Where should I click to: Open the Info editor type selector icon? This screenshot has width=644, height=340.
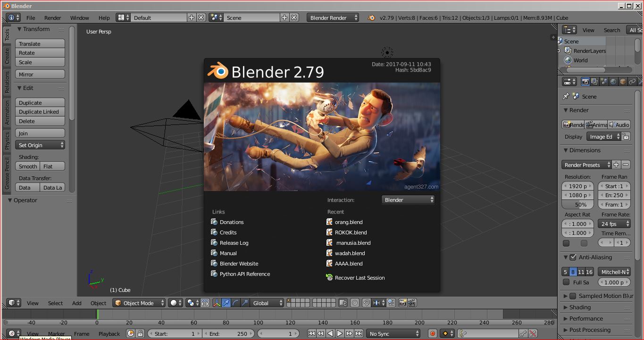13,17
